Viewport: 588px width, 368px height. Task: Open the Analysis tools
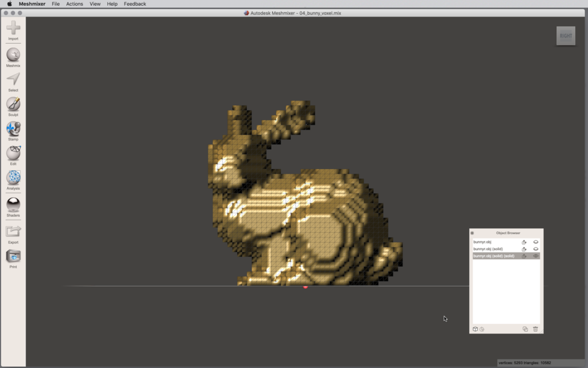click(13, 178)
